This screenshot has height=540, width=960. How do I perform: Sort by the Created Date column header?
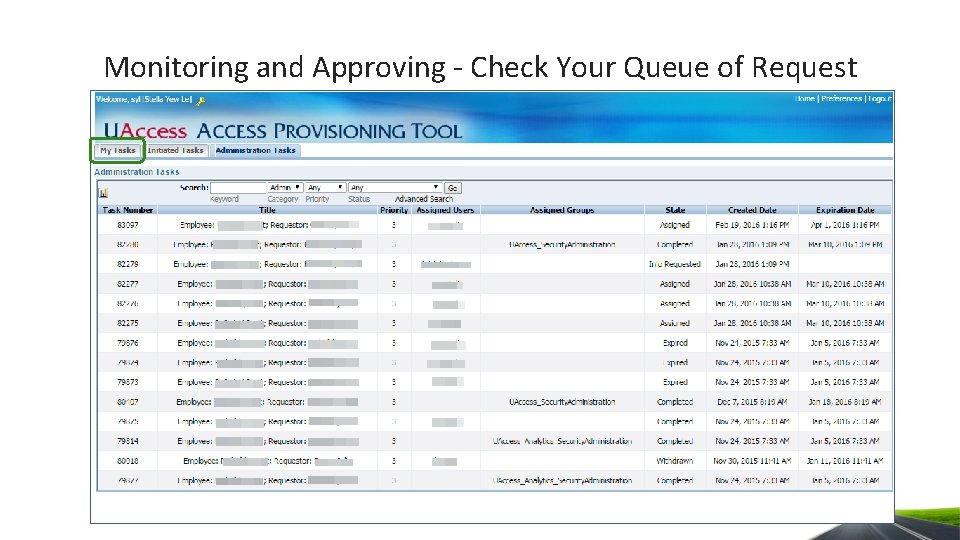752,210
